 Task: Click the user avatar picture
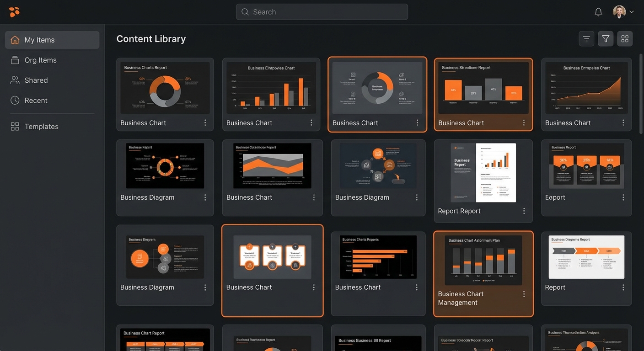point(619,12)
